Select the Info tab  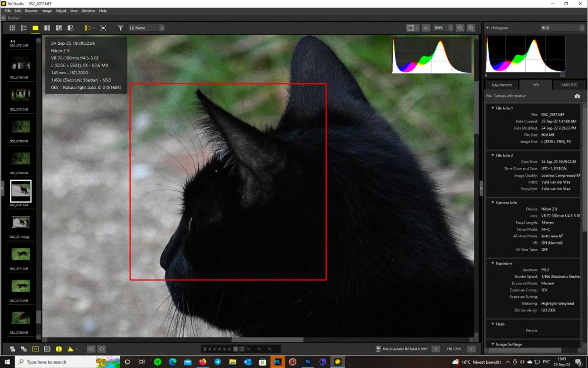coord(536,84)
